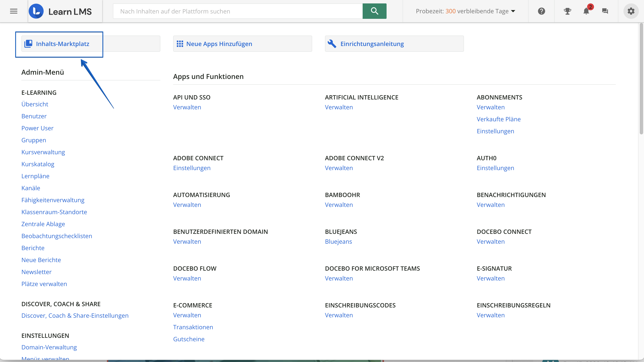Click Verwalten under Docebo for Microsoft Teams
Screen dimensions: 644x362
339,278
